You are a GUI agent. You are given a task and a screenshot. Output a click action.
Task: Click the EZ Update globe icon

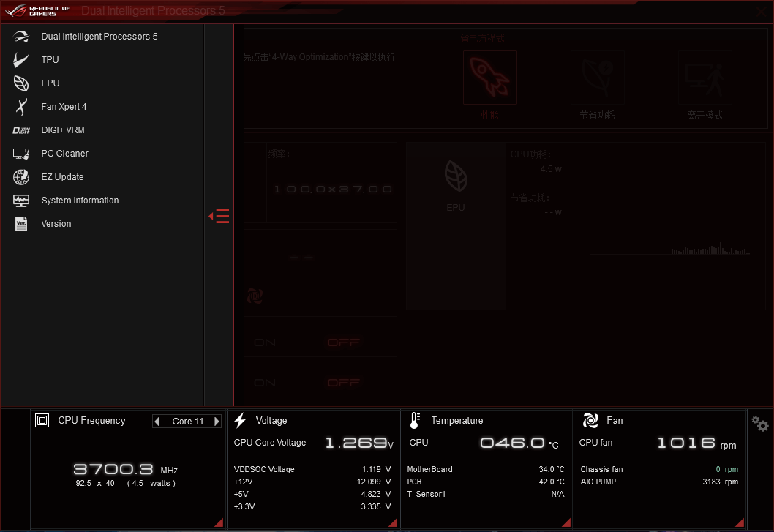click(21, 177)
